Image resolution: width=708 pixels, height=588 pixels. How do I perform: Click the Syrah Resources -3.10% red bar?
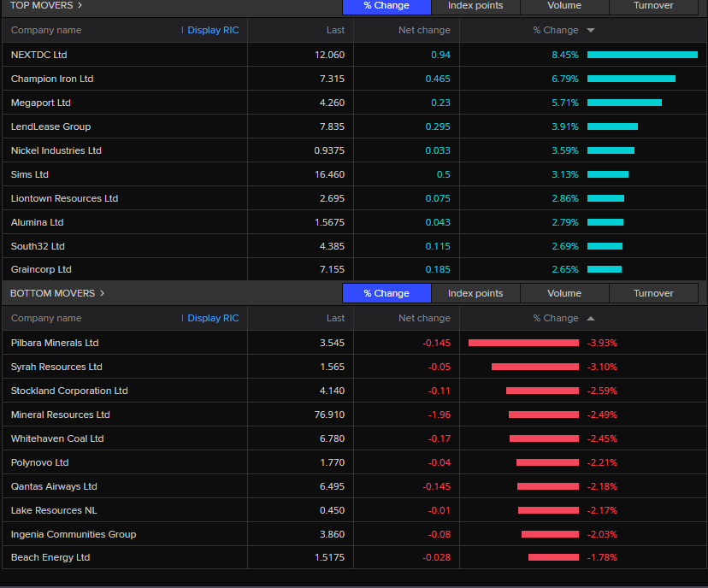click(535, 367)
